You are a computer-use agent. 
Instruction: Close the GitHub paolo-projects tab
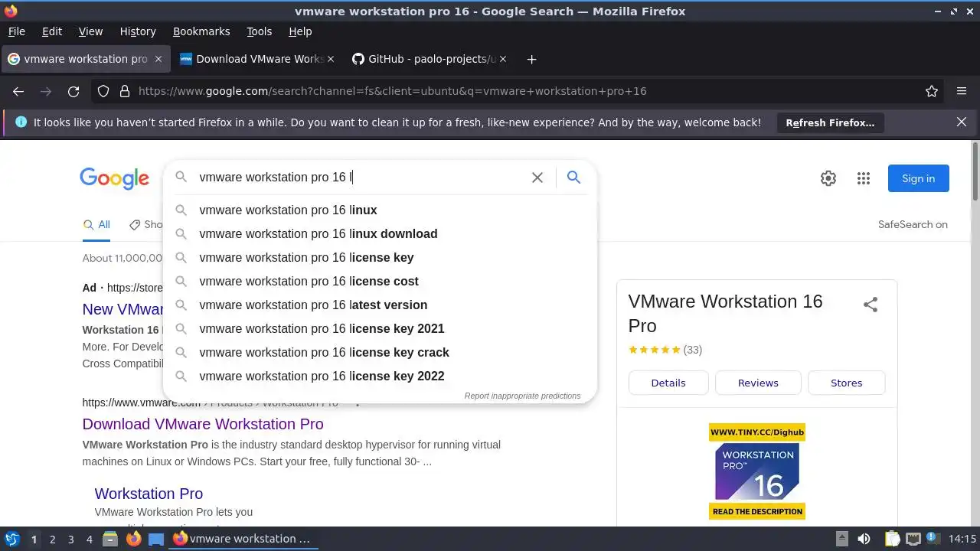click(x=503, y=59)
